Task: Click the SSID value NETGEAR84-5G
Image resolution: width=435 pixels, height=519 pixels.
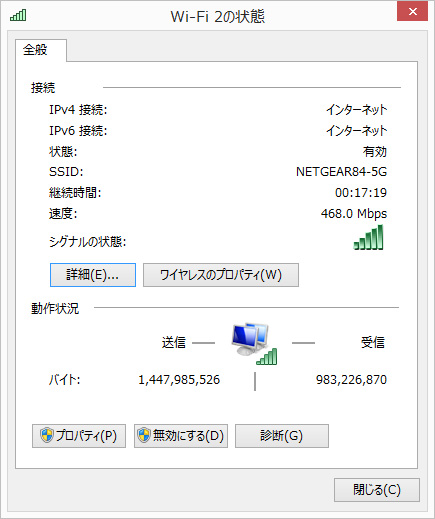Action: tap(341, 172)
